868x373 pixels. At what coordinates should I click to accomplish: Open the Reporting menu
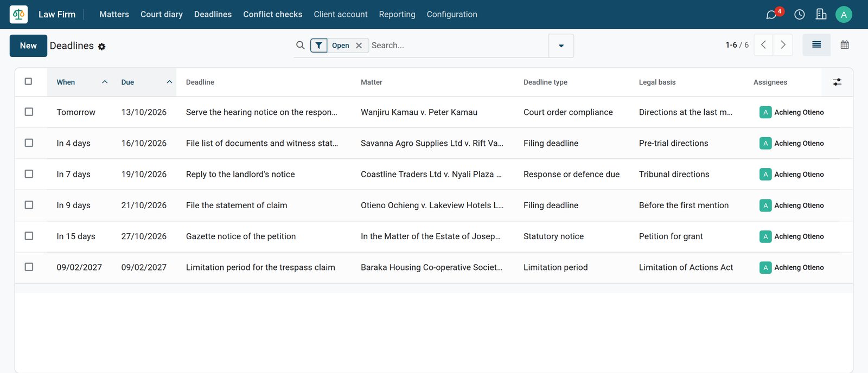pyautogui.click(x=397, y=14)
